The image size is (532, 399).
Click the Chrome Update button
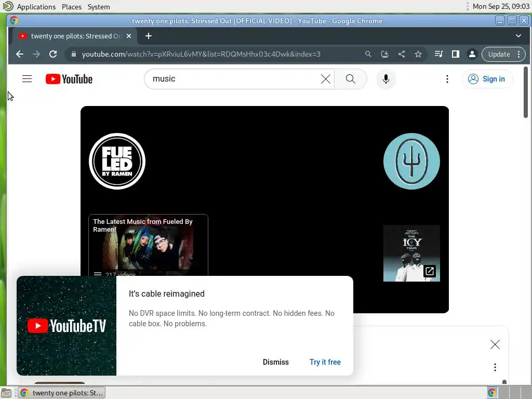click(x=499, y=54)
